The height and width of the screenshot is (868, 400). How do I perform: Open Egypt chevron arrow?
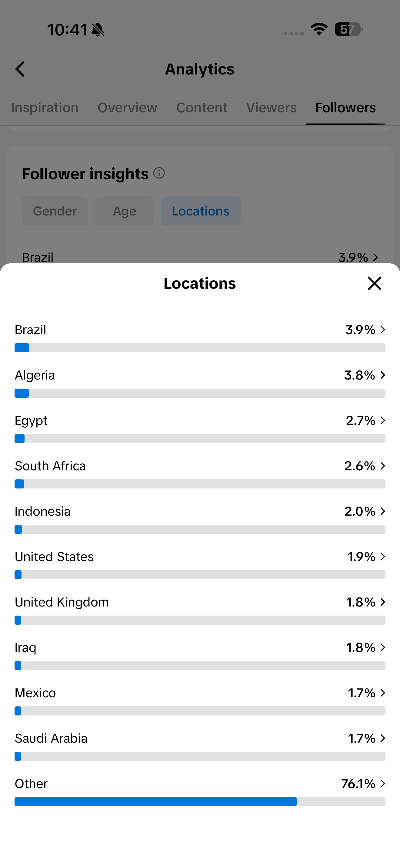(382, 420)
